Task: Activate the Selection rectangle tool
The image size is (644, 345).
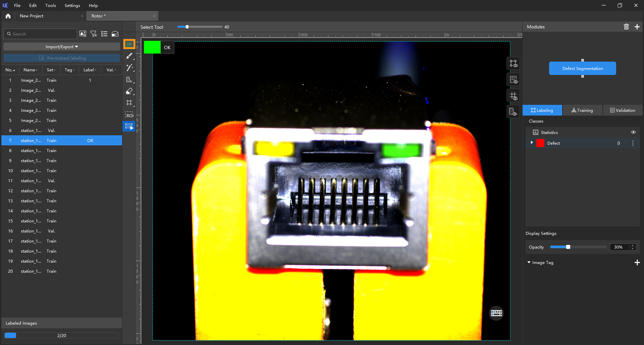Action: [x=129, y=126]
